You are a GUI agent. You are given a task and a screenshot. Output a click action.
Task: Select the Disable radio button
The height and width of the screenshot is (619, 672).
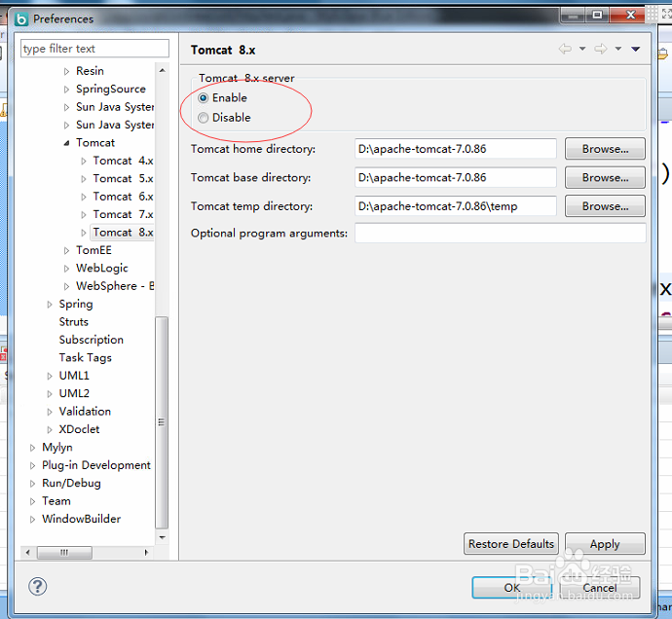pos(204,118)
